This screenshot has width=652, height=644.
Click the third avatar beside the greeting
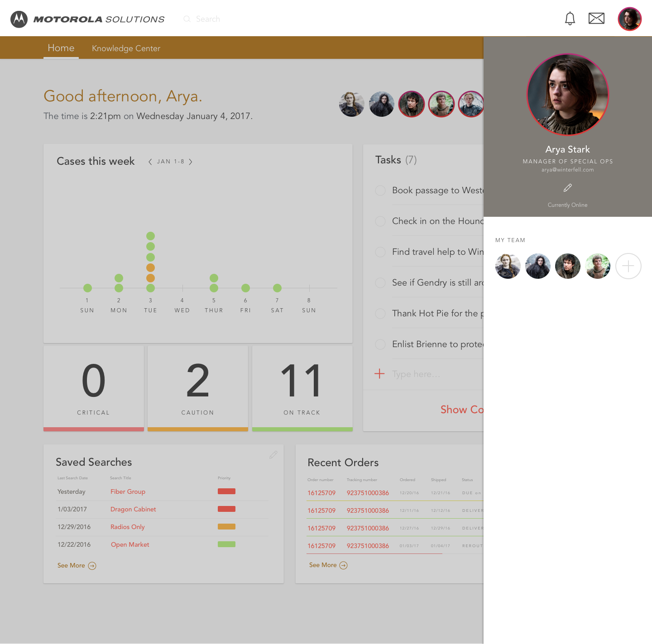tap(412, 104)
